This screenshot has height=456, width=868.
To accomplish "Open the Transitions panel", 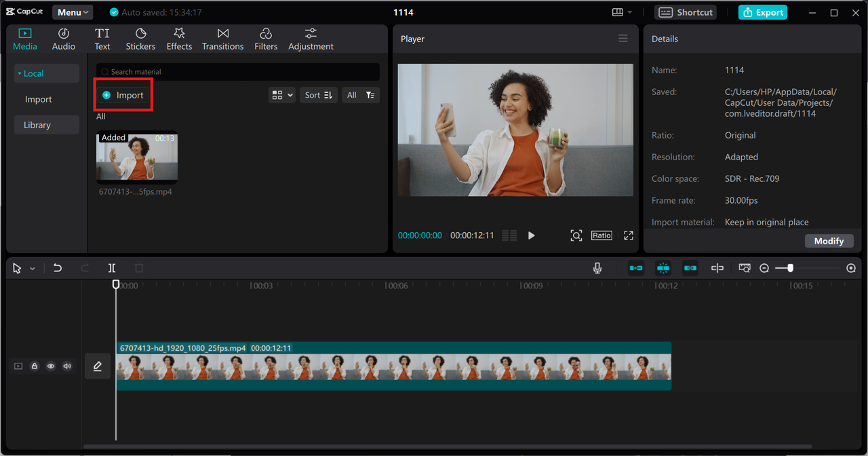I will [222, 38].
